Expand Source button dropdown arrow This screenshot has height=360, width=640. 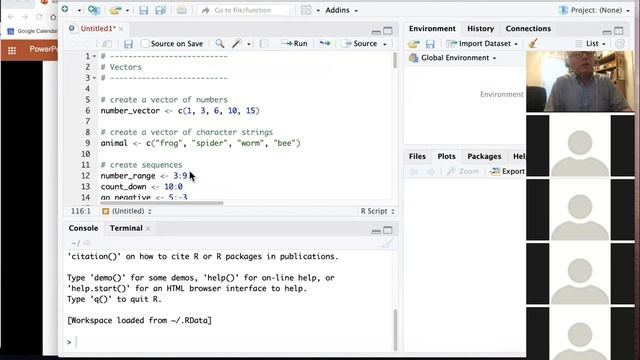coord(384,44)
